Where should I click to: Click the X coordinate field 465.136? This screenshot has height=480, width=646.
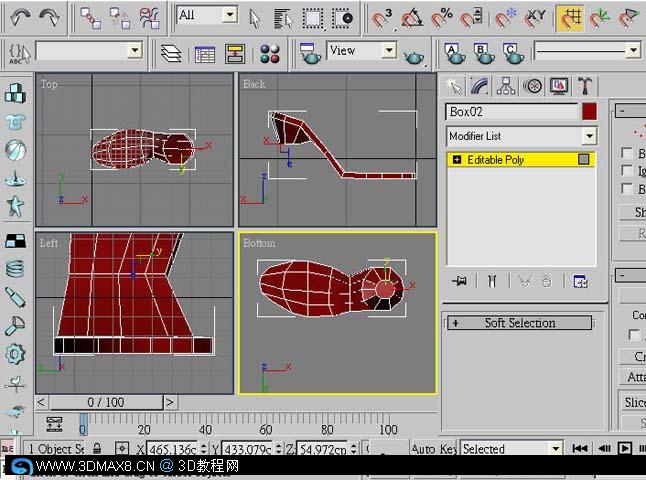click(172, 449)
